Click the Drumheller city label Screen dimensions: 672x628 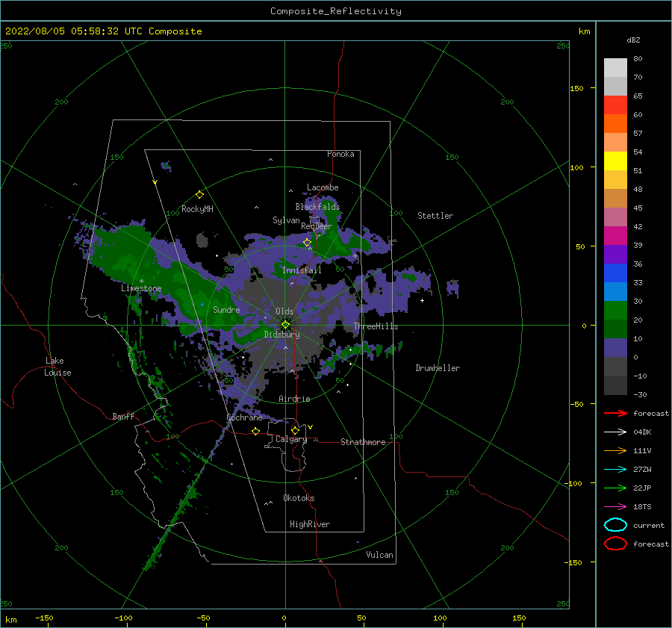tap(438, 368)
